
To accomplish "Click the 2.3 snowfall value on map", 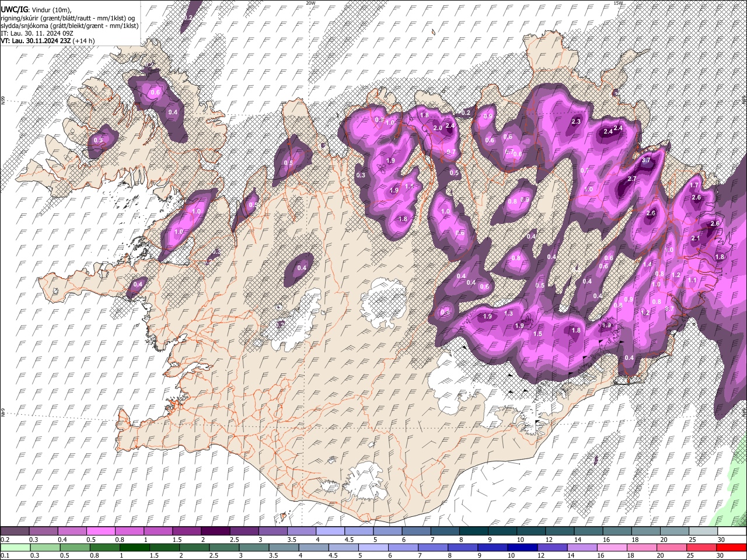I will (576, 121).
